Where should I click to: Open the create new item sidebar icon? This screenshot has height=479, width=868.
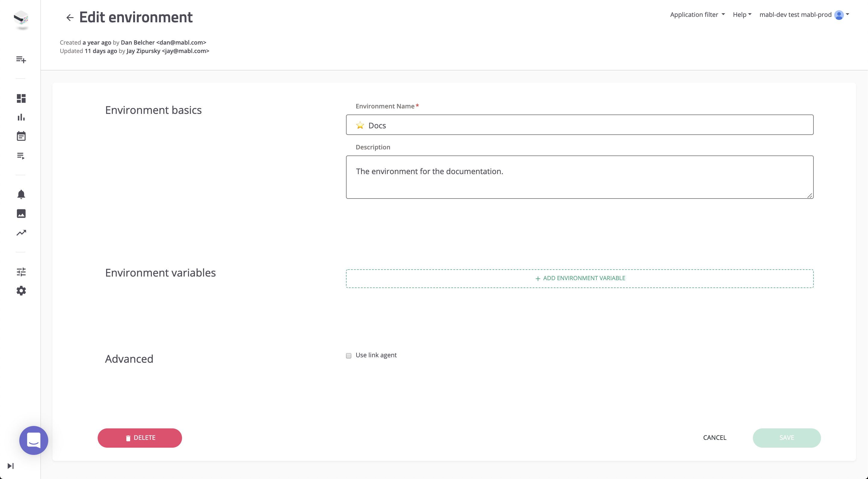point(21,60)
